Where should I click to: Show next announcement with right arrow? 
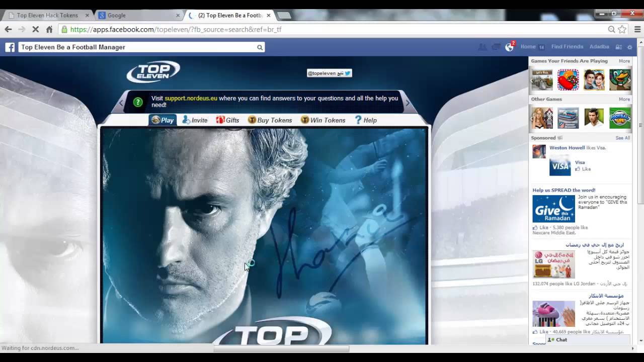(408, 103)
